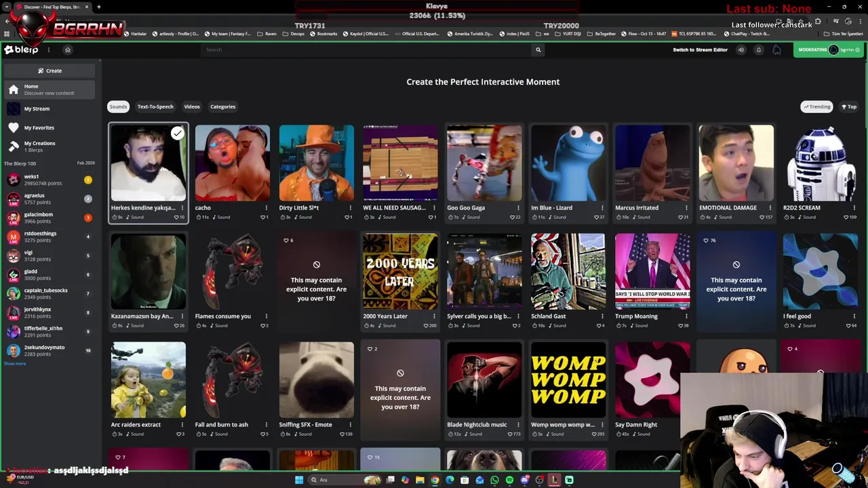Switch sorting to Top
The height and width of the screenshot is (488, 868).
coord(849,106)
